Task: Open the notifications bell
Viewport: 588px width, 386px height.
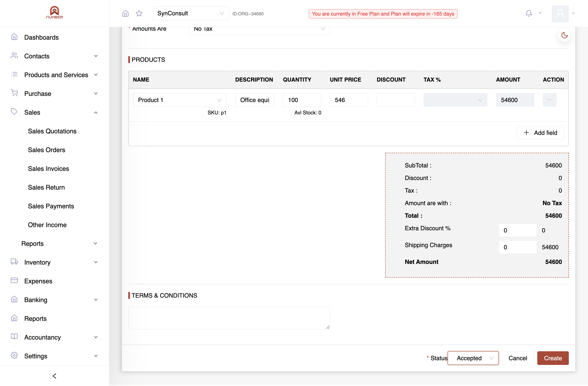Action: pos(529,13)
